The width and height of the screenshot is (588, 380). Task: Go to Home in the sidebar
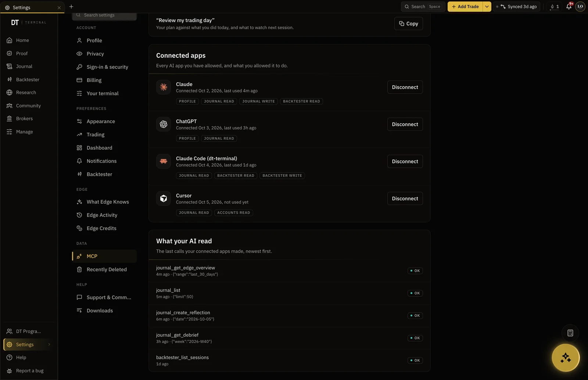(29, 40)
